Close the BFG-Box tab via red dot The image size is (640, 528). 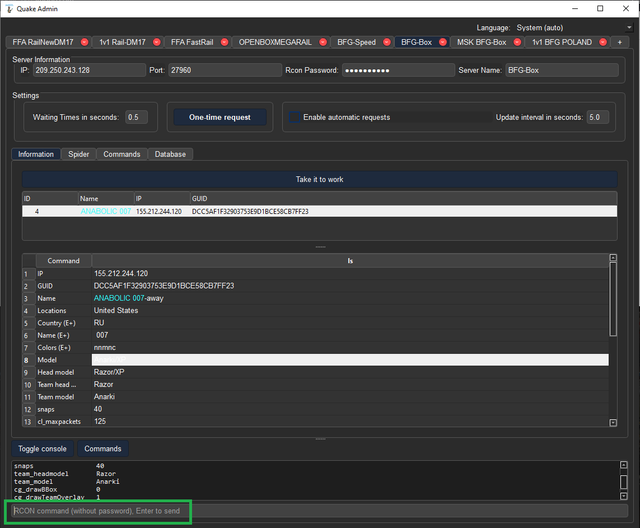443,42
